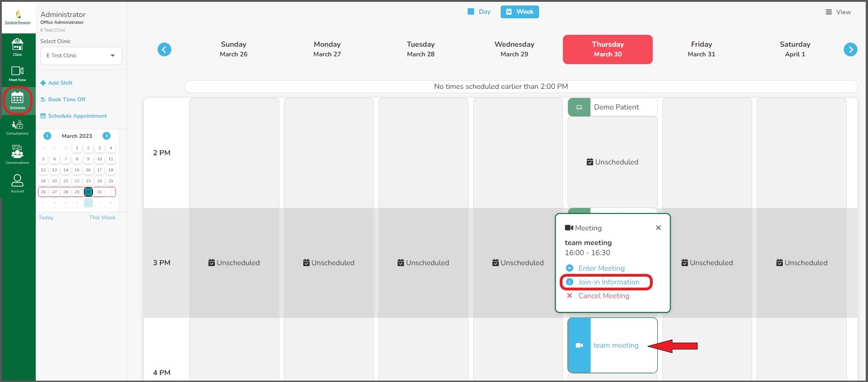868x382 pixels.
Task: Select the Friday March 31 column header
Action: point(701,49)
